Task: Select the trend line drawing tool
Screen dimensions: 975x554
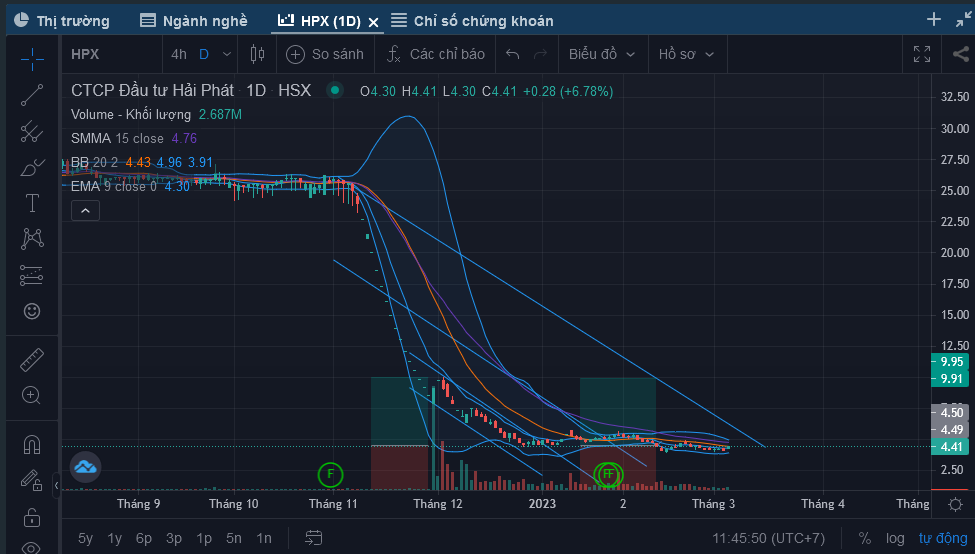Action: point(32,95)
